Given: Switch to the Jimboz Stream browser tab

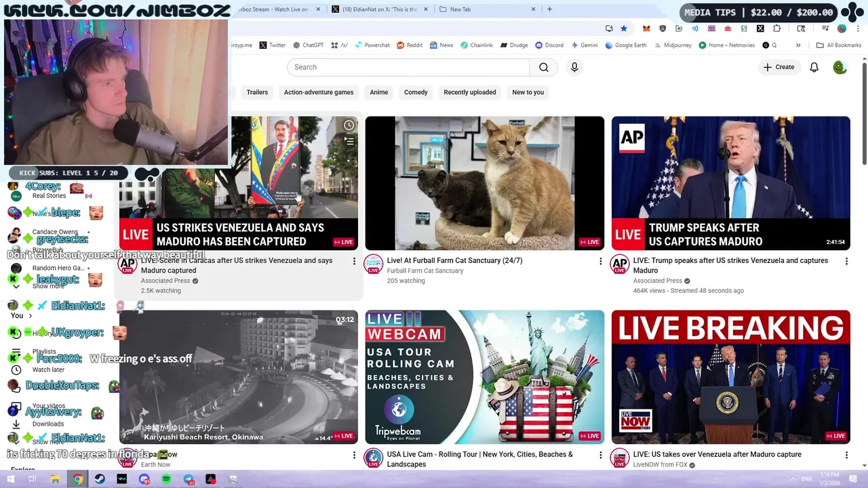Looking at the screenshot, I should (x=275, y=9).
